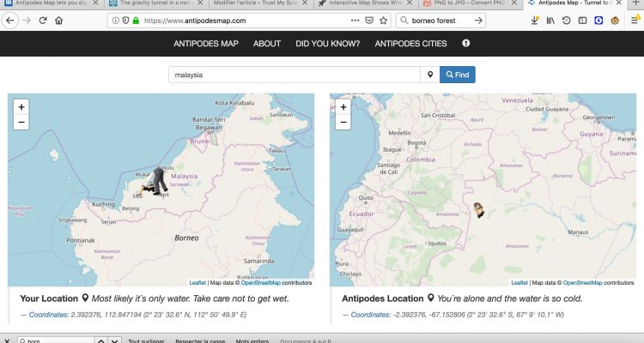Click 'Pontianak' on the left map
Image resolution: width=644 pixels, height=343 pixels.
[x=81, y=240]
